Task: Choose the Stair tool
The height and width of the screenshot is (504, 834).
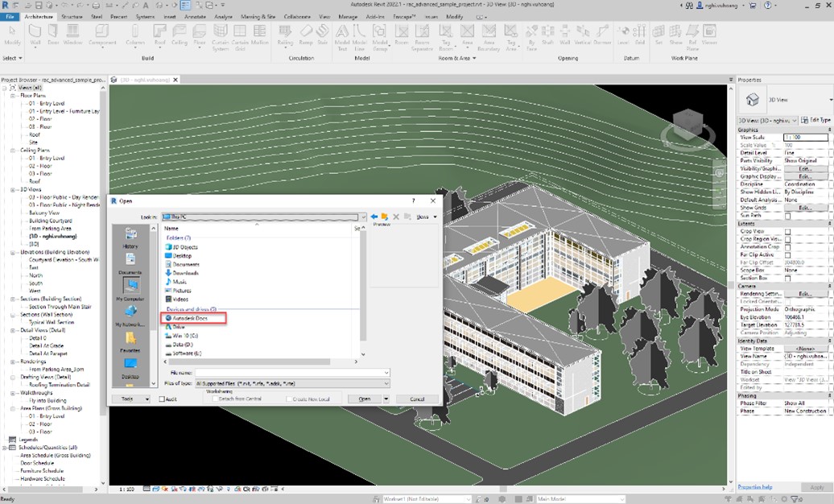Action: (x=322, y=35)
